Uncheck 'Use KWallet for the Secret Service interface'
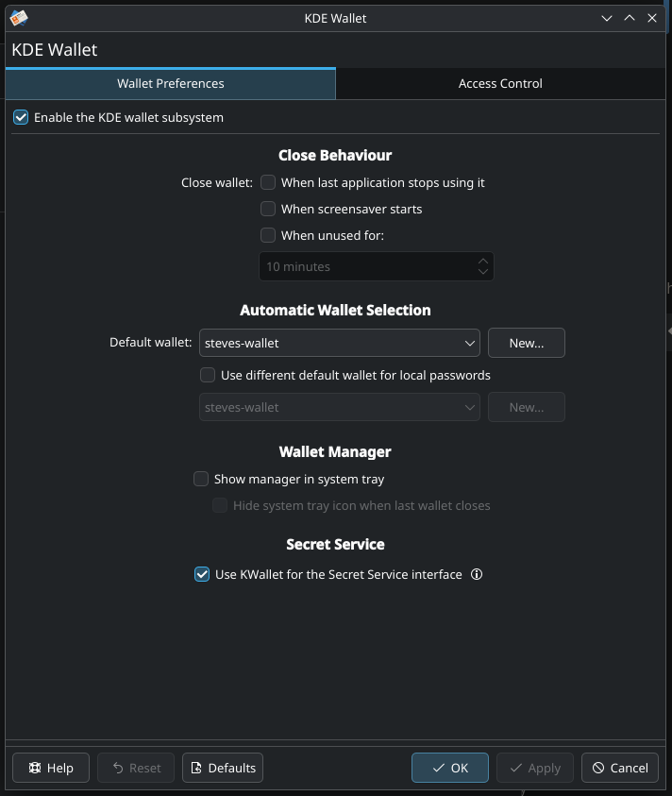The width and height of the screenshot is (672, 796). tap(201, 574)
